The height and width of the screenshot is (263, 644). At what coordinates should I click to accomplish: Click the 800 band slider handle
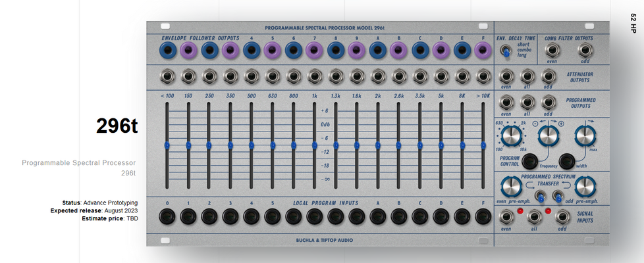tap(293, 145)
